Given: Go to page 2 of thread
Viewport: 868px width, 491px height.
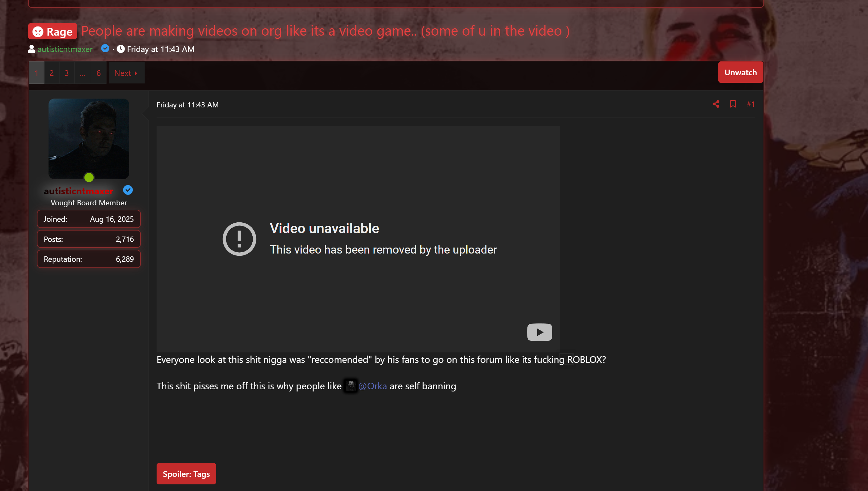Looking at the screenshot, I should click(x=52, y=73).
